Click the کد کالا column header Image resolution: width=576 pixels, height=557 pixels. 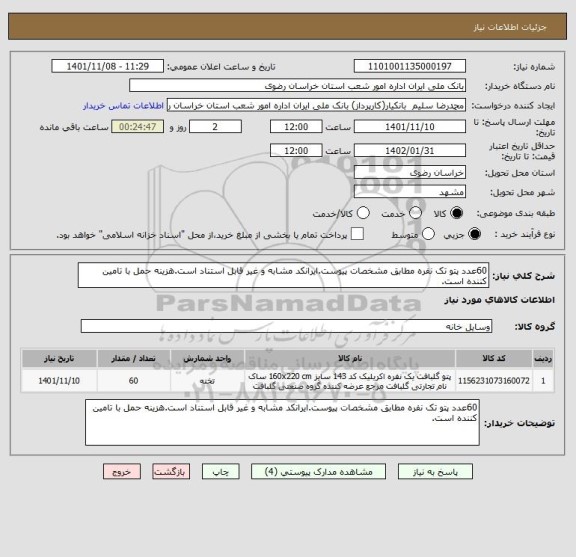(494, 358)
